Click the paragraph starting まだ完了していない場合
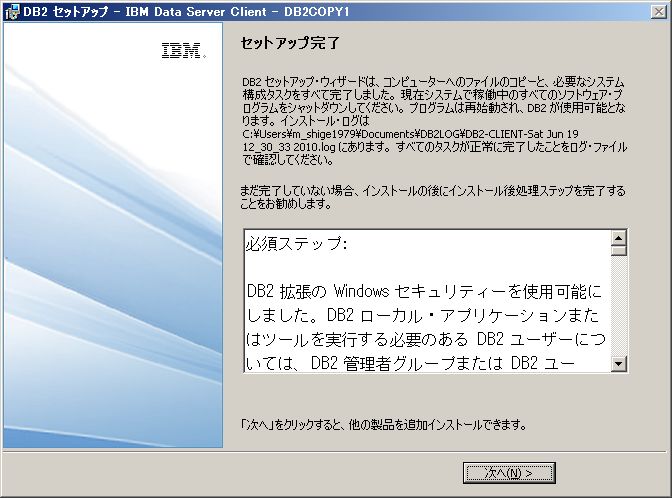Image resolution: width=672 pixels, height=498 pixels. tap(433, 197)
